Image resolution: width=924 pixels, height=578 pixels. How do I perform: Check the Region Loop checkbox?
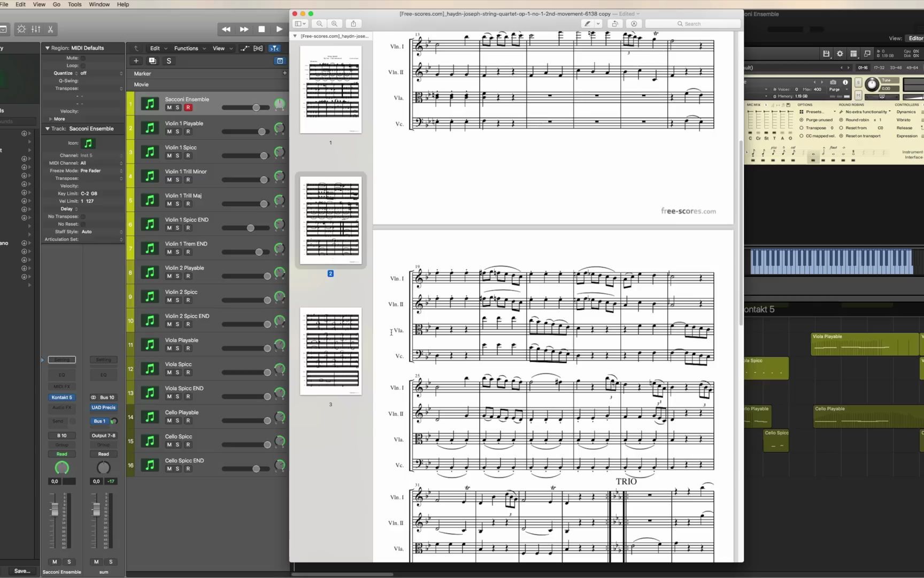(x=83, y=65)
